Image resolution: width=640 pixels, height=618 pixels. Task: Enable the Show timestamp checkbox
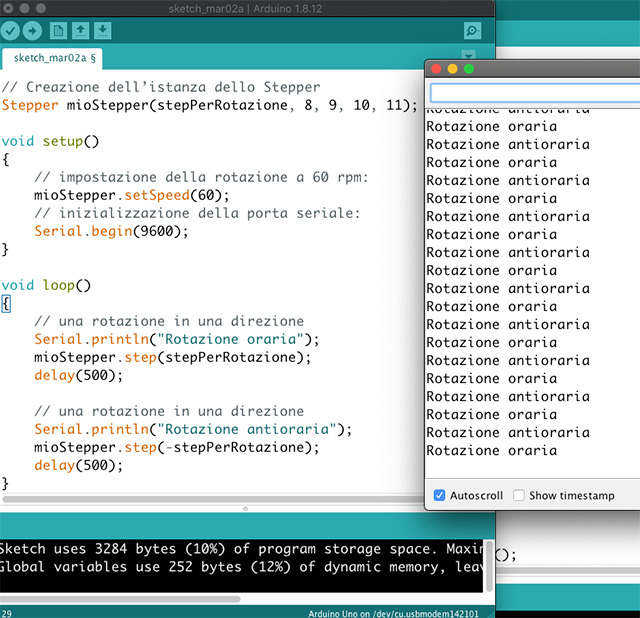518,495
